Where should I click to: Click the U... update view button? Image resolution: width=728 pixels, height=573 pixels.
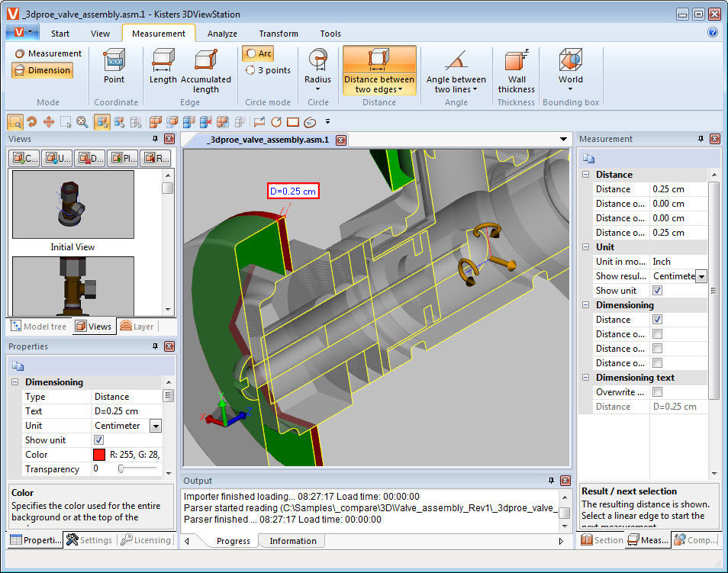(57, 159)
